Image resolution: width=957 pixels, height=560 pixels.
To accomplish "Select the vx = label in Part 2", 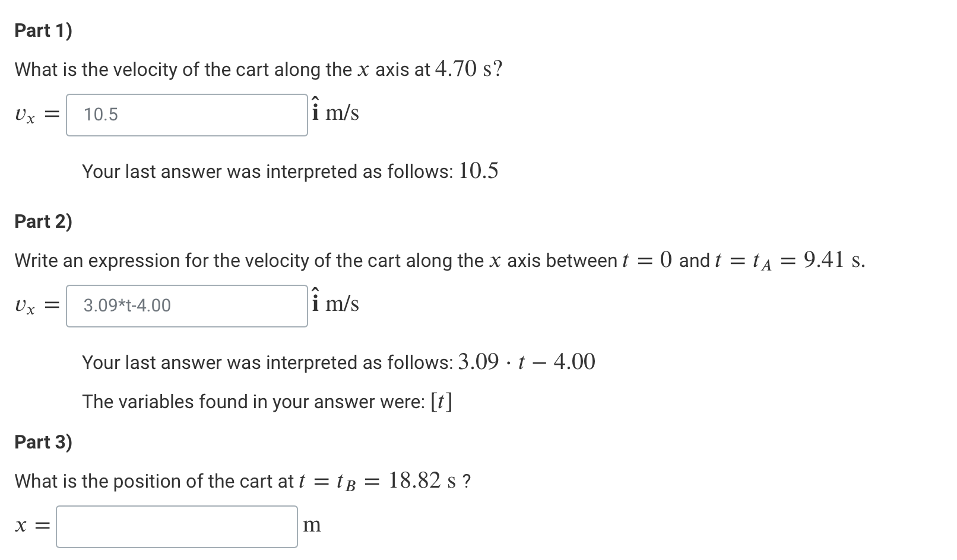I will [34, 306].
